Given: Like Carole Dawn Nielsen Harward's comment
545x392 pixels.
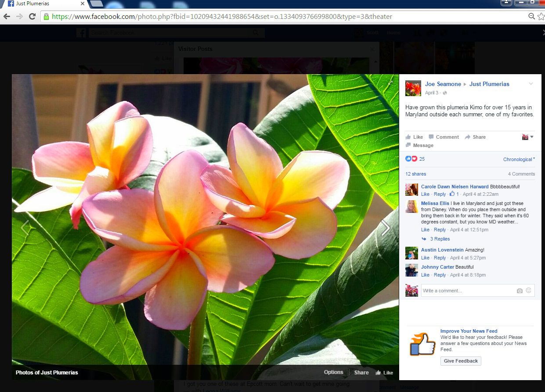Looking at the screenshot, I should (x=425, y=194).
